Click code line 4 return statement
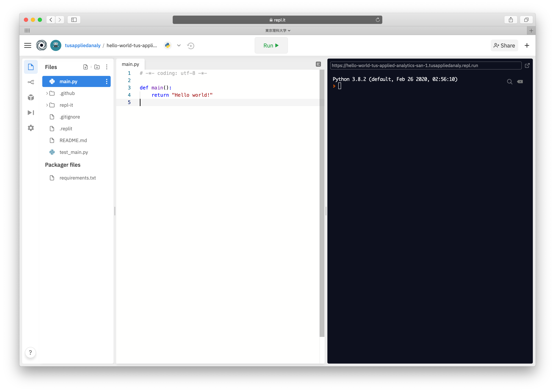Viewport: 555px width, 392px height. point(182,95)
